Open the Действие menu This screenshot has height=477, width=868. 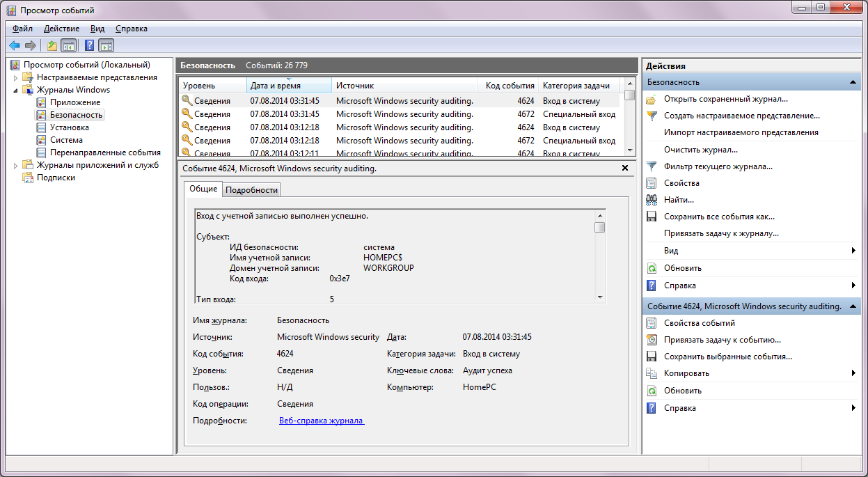point(61,29)
